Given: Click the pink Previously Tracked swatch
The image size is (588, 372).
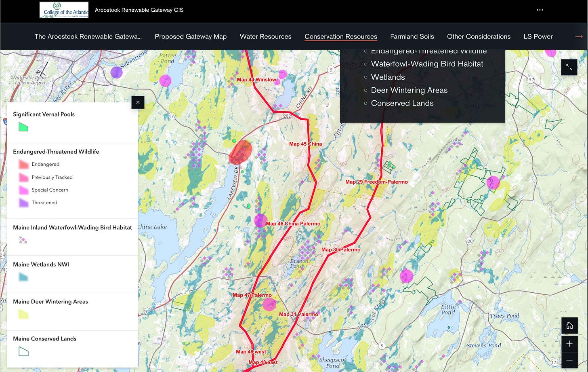Looking at the screenshot, I should pos(23,177).
